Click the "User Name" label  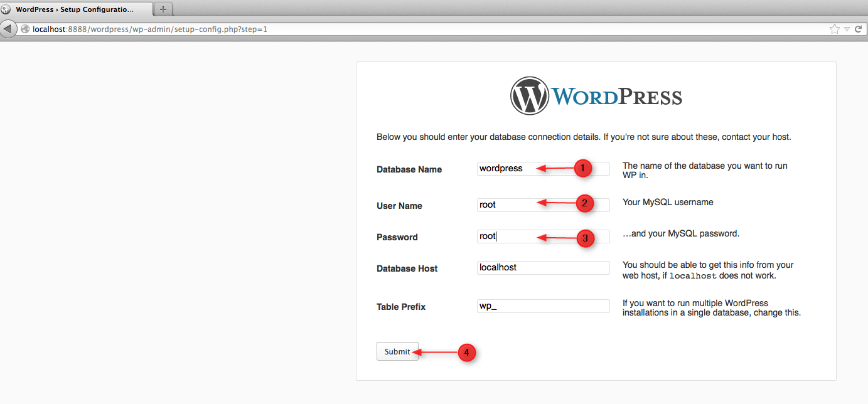(399, 206)
